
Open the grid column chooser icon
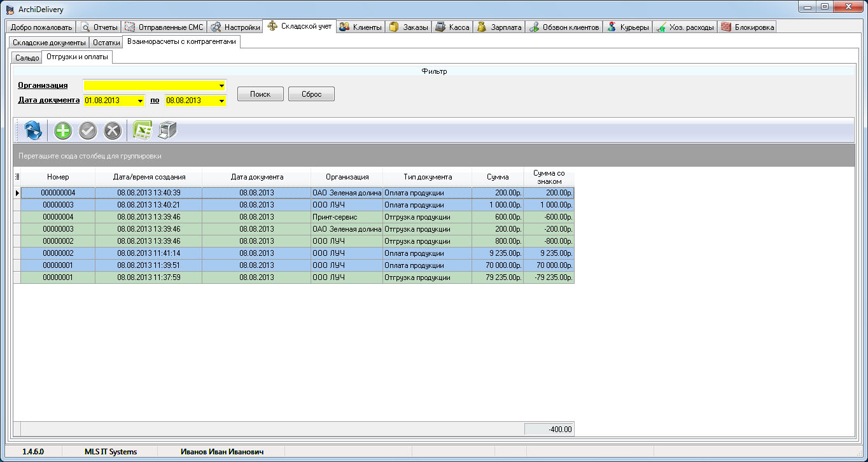17,177
